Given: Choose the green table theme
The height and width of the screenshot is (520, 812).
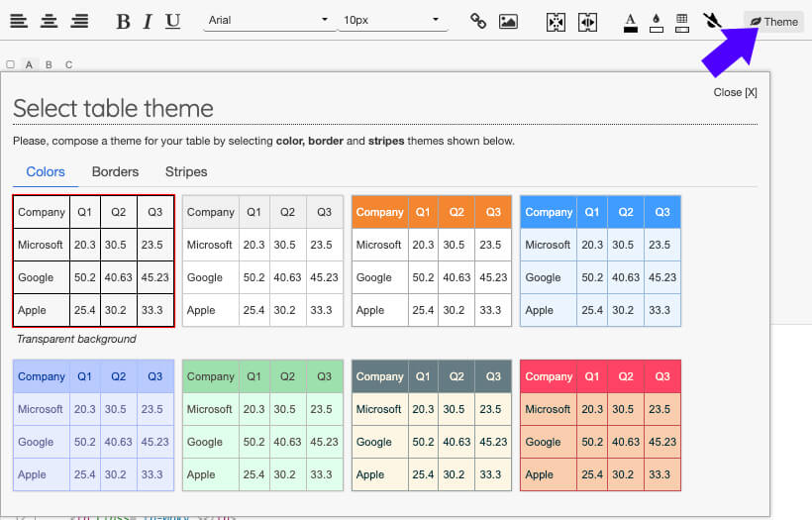Looking at the screenshot, I should click(262, 425).
